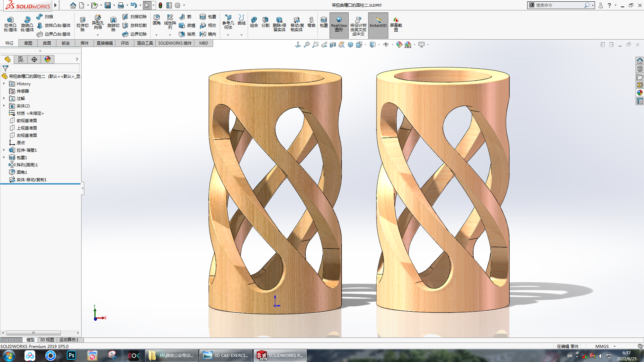Image resolution: width=644 pixels, height=362 pixels.
Task: Open the Save options dropdown arrow
Action: [114, 5]
